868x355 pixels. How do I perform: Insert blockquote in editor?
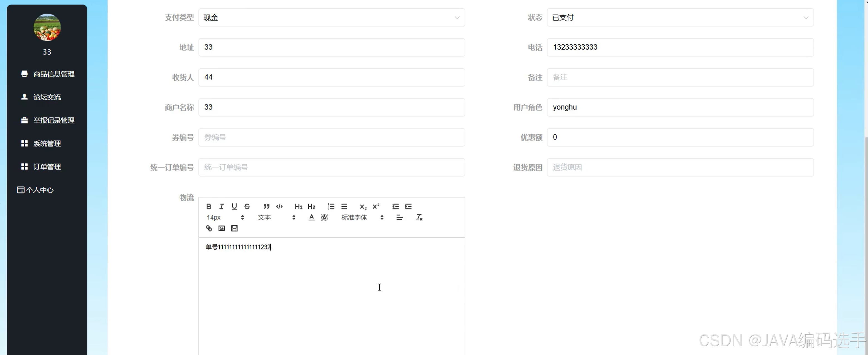coord(266,206)
